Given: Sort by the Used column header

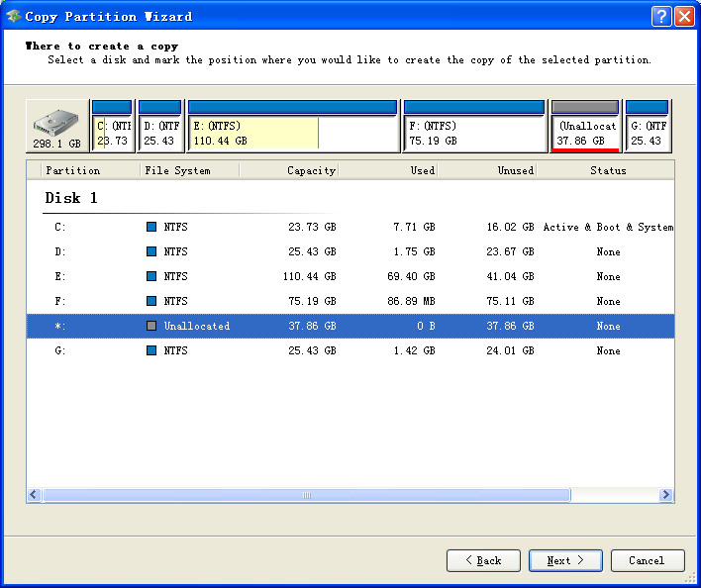Looking at the screenshot, I should click(388, 170).
